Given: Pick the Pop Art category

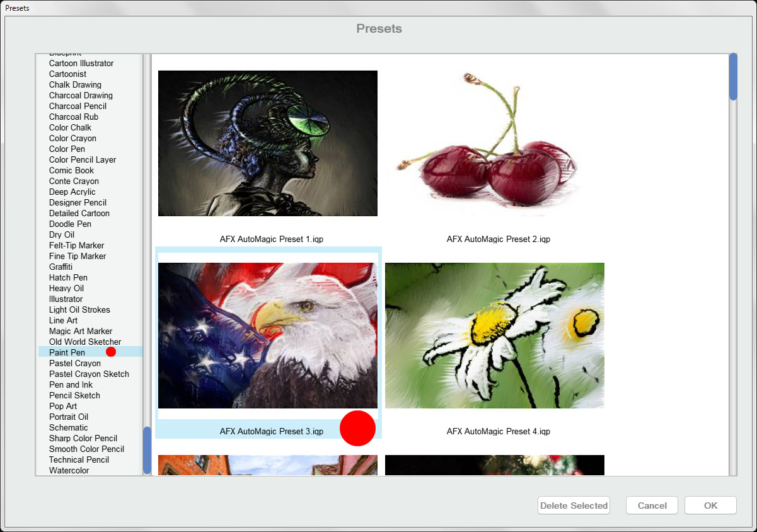Looking at the screenshot, I should tap(63, 406).
